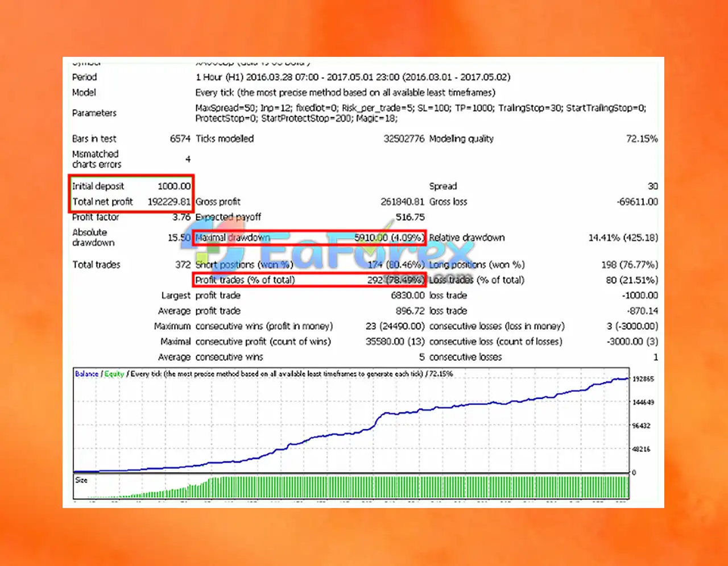Select relative drawdown value 14.41% (425.18)
The image size is (728, 566).
pos(623,238)
